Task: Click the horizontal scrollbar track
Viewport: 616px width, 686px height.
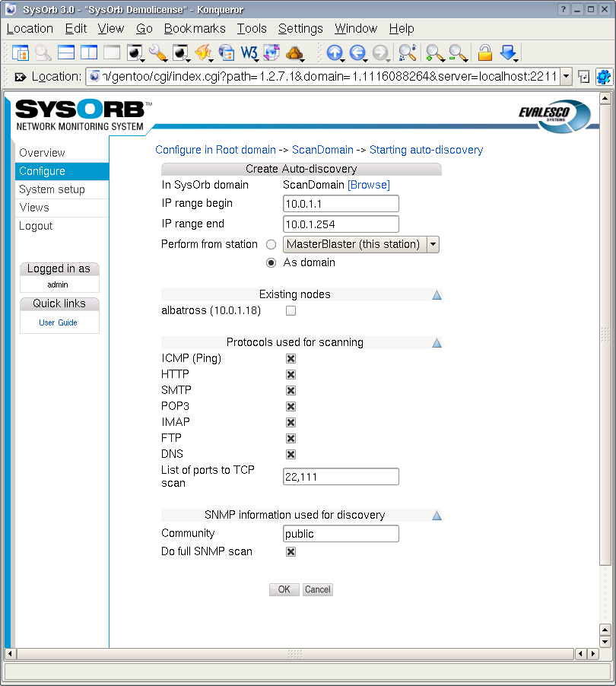Action: click(295, 654)
